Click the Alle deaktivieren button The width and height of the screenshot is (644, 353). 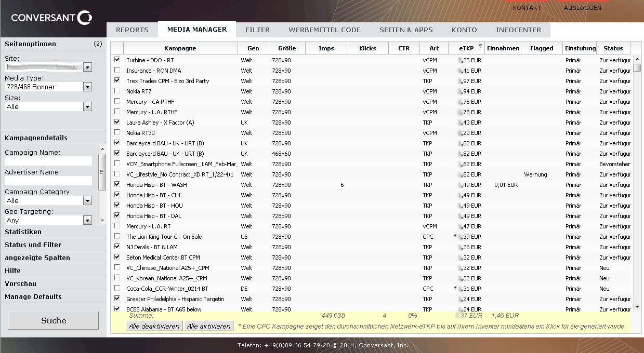pyautogui.click(x=154, y=327)
